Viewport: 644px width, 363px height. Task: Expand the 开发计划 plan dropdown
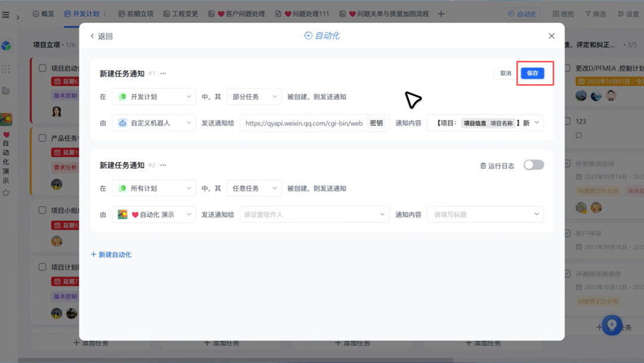tap(154, 97)
